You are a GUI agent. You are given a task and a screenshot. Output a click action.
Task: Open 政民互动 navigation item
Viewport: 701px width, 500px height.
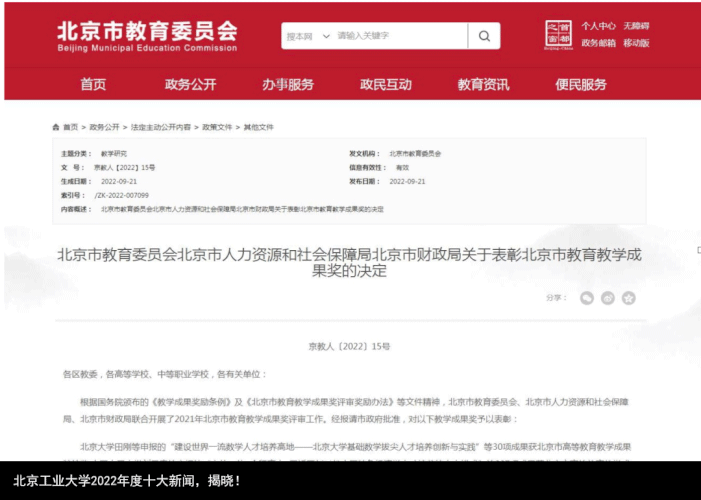tap(386, 84)
